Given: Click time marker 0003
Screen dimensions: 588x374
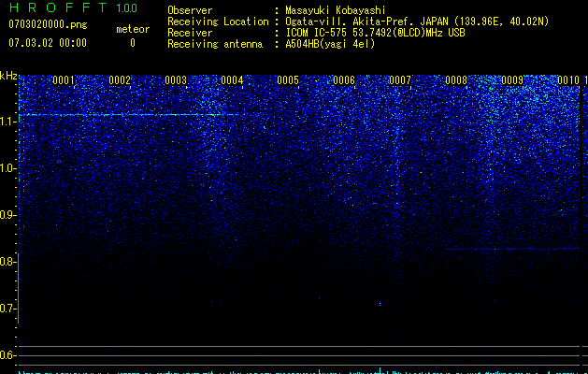Looking at the screenshot, I should pyautogui.click(x=176, y=80).
